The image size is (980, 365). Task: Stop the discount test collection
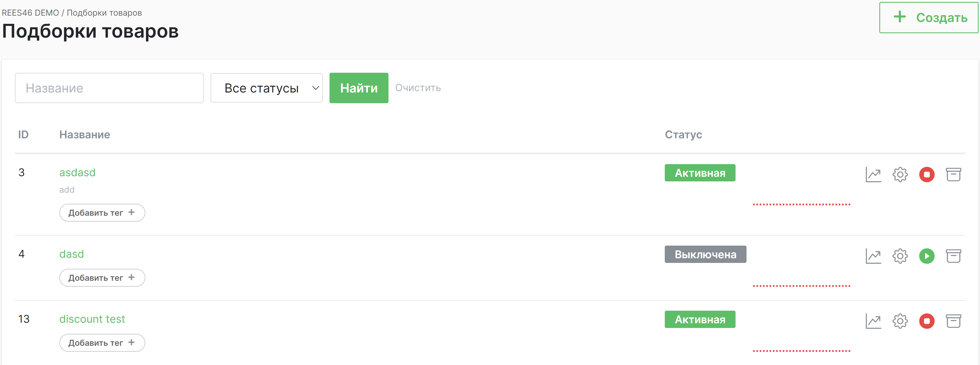pos(926,321)
